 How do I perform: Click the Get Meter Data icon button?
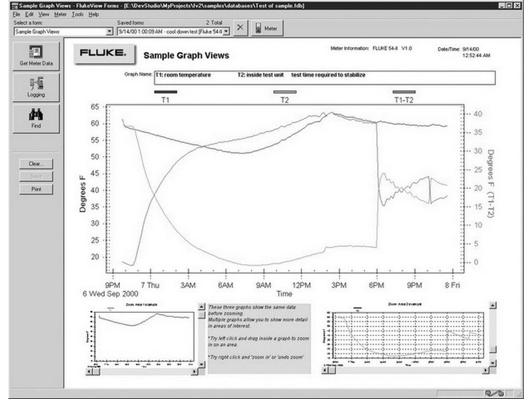click(36, 56)
